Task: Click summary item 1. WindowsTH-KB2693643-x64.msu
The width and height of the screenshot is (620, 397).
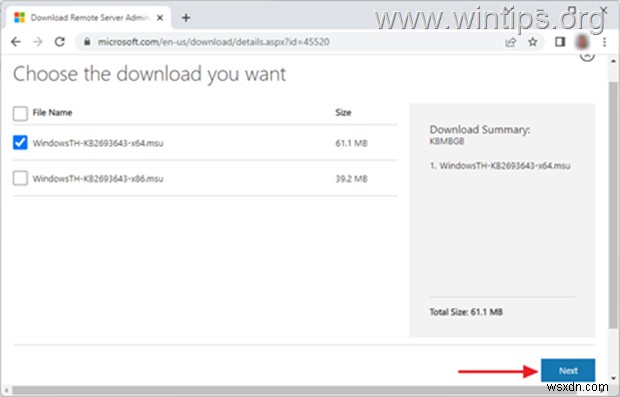Action: pos(500,166)
